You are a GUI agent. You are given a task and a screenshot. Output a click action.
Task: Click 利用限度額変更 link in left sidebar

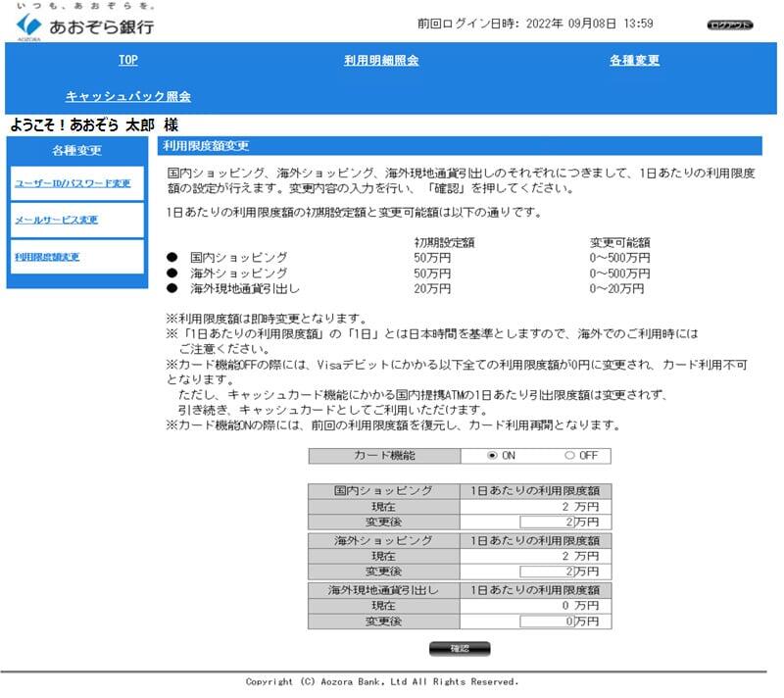(x=48, y=257)
